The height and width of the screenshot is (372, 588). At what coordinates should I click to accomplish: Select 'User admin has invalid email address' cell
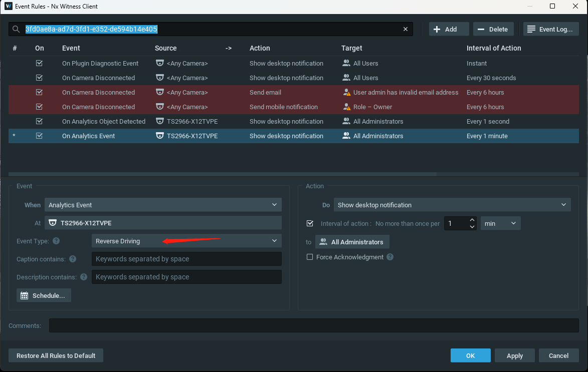click(x=406, y=93)
